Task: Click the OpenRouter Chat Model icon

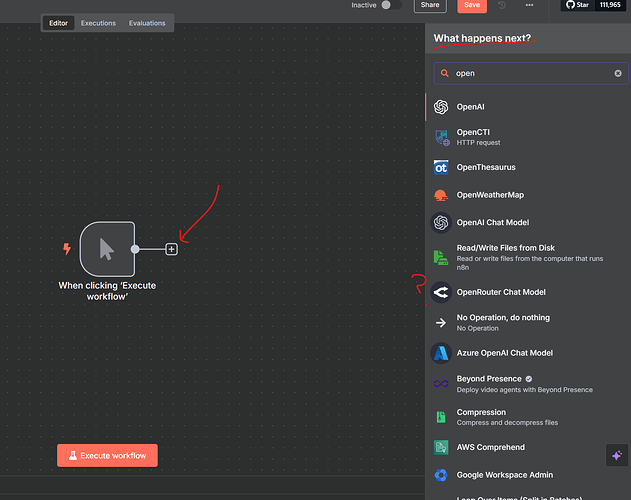Action: pyautogui.click(x=441, y=292)
